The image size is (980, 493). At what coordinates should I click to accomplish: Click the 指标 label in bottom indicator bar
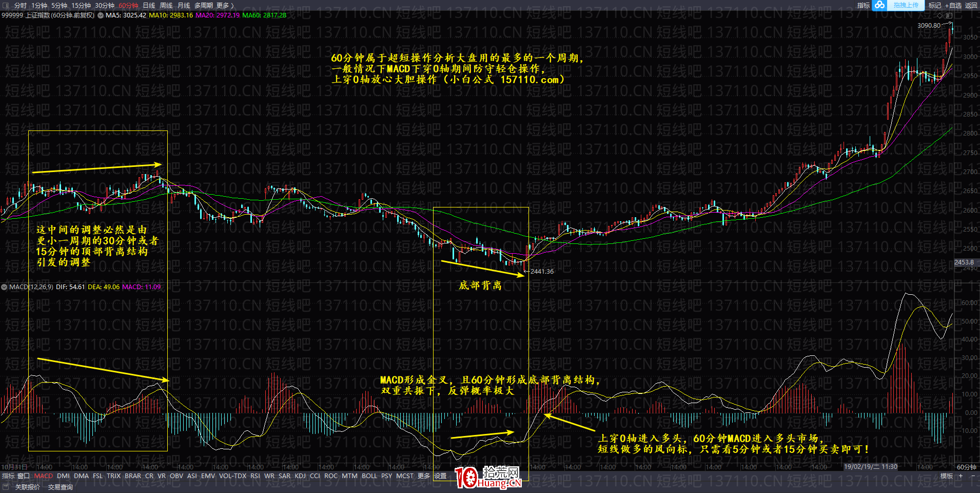tap(8, 476)
